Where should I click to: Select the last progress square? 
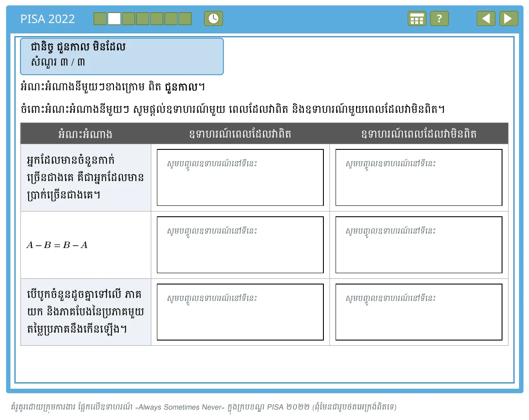pos(185,19)
